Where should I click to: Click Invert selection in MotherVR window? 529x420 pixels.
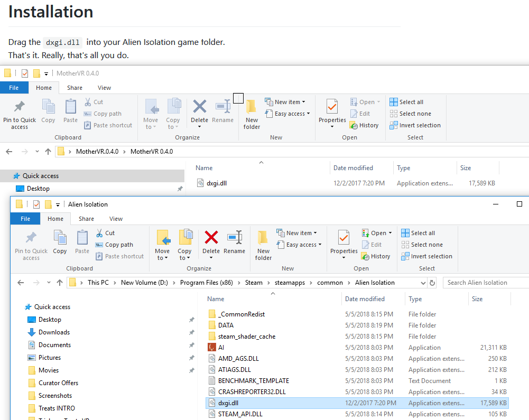pos(415,126)
